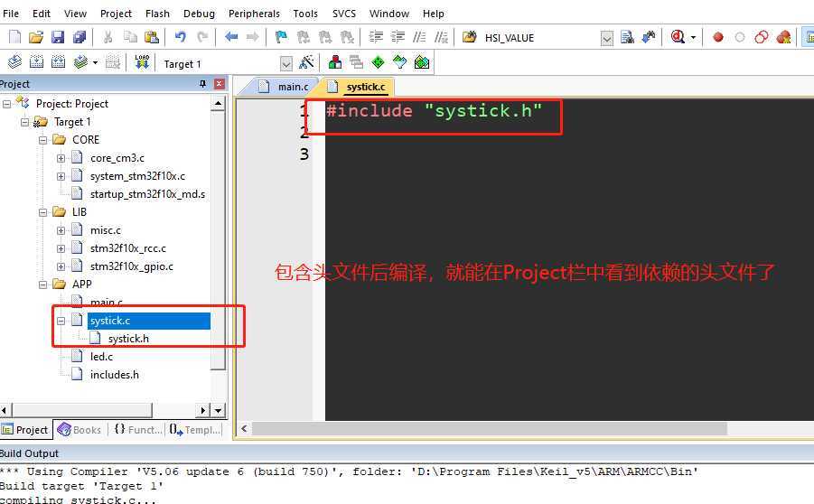Pin the Project panel
The width and height of the screenshot is (814, 504).
(x=202, y=84)
